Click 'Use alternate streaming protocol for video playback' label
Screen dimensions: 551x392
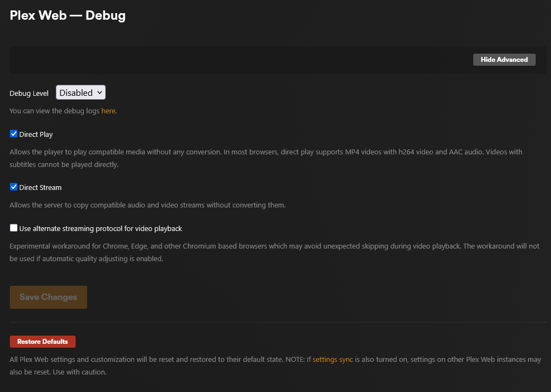100,228
